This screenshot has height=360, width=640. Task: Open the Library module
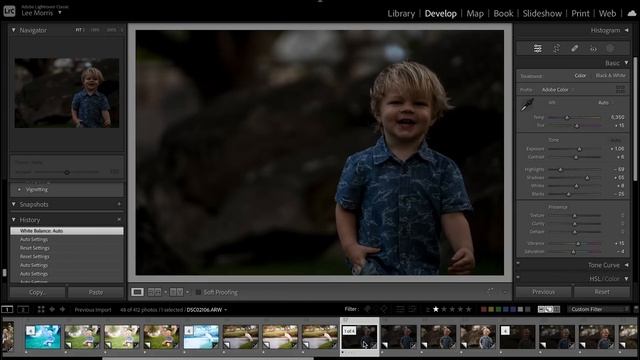pyautogui.click(x=401, y=13)
